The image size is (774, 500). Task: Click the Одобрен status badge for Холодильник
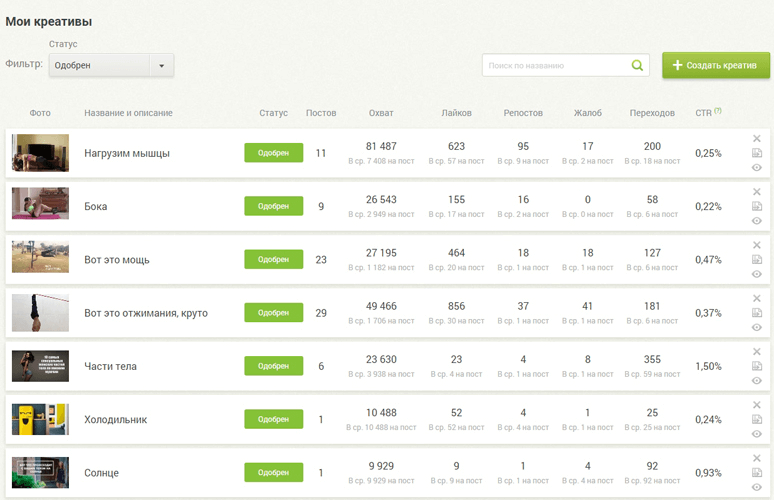click(x=273, y=419)
